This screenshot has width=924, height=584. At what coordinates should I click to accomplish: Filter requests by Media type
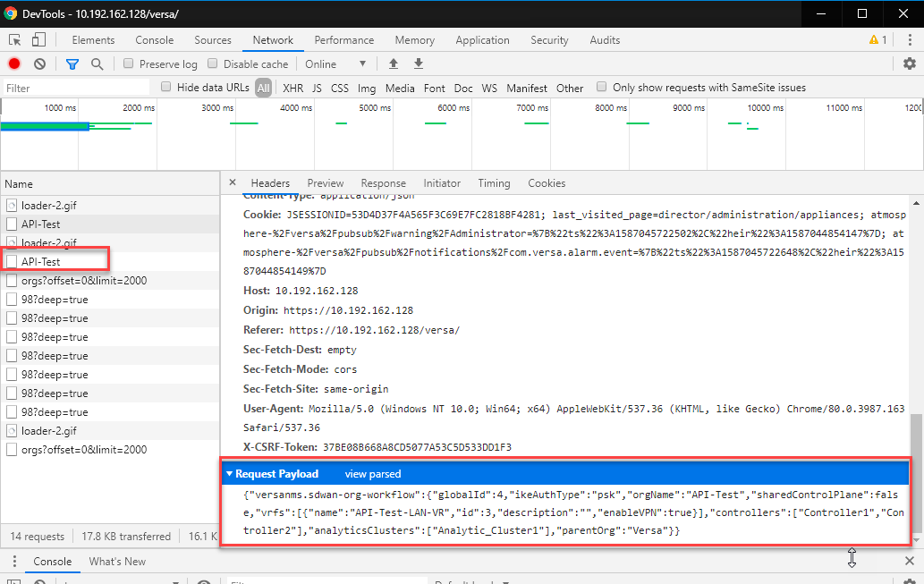pos(400,89)
